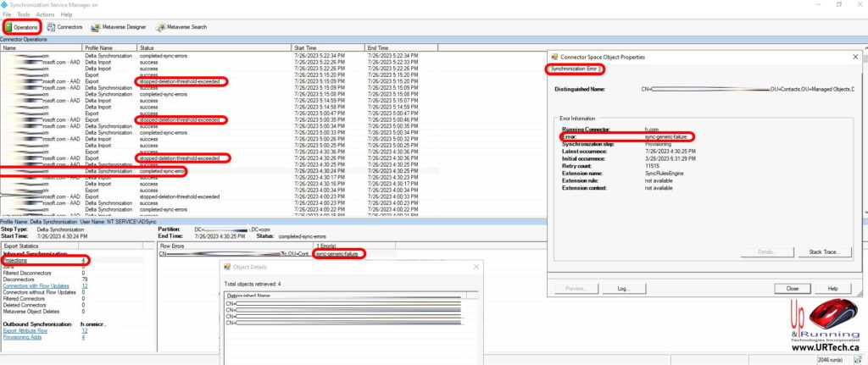Image resolution: width=868 pixels, height=365 pixels.
Task: Click the Synchronization Service Manager title icon
Action: point(6,4)
